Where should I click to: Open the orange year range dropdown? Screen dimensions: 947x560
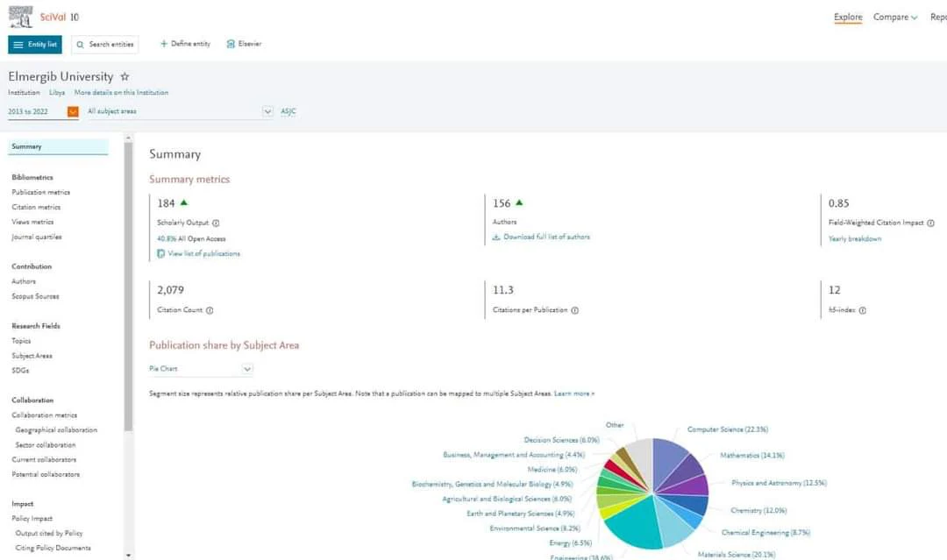tap(73, 111)
